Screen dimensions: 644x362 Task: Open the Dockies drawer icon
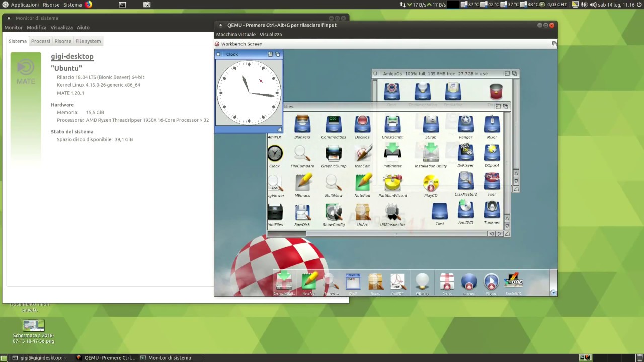coord(362,124)
